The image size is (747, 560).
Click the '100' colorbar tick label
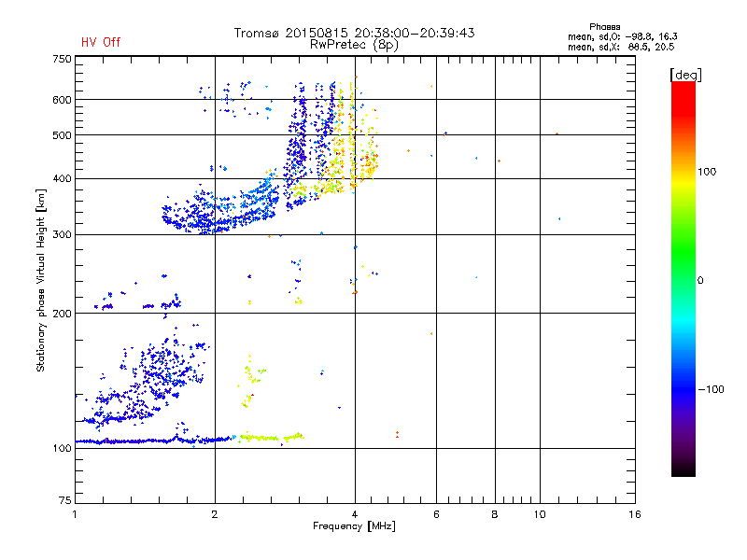(x=707, y=172)
